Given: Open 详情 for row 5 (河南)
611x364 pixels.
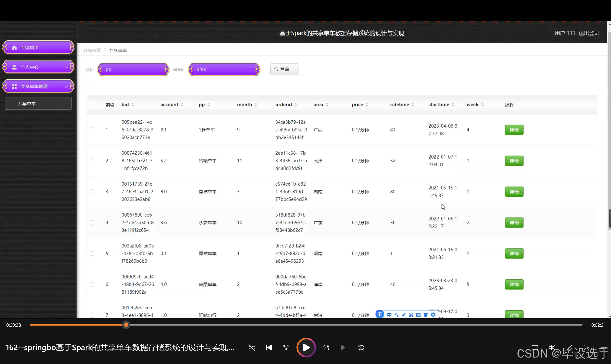Looking at the screenshot, I should 514,253.
